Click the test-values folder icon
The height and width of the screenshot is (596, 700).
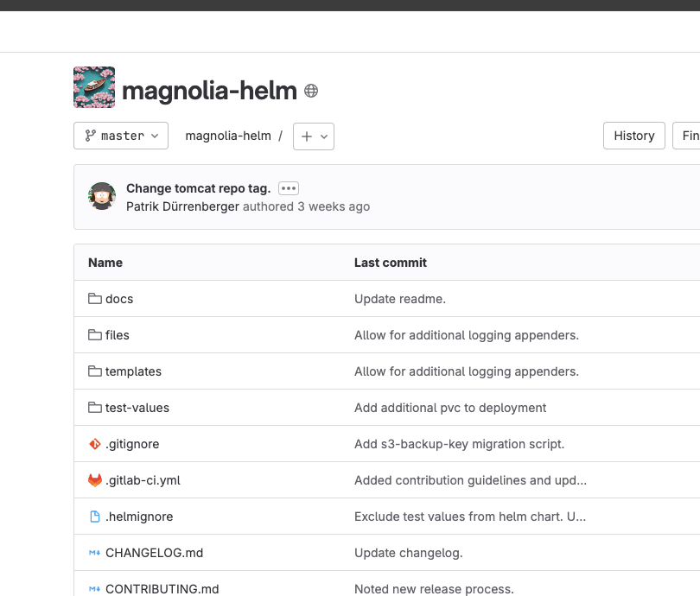click(x=95, y=408)
